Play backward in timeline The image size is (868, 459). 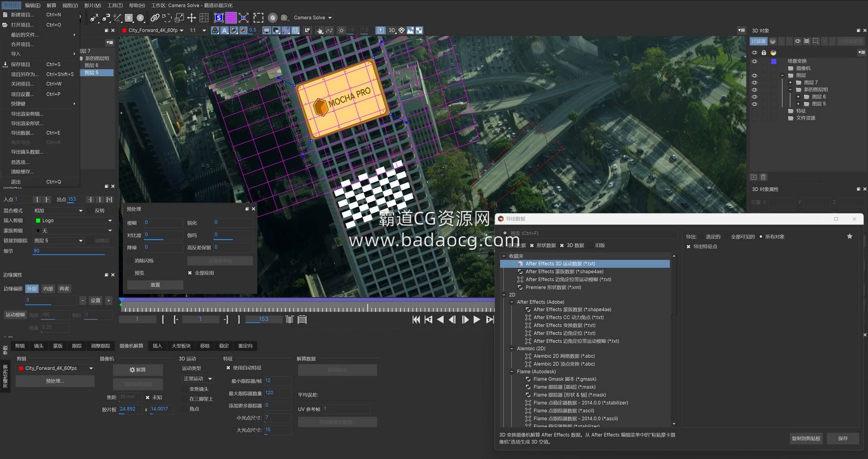[x=440, y=319]
